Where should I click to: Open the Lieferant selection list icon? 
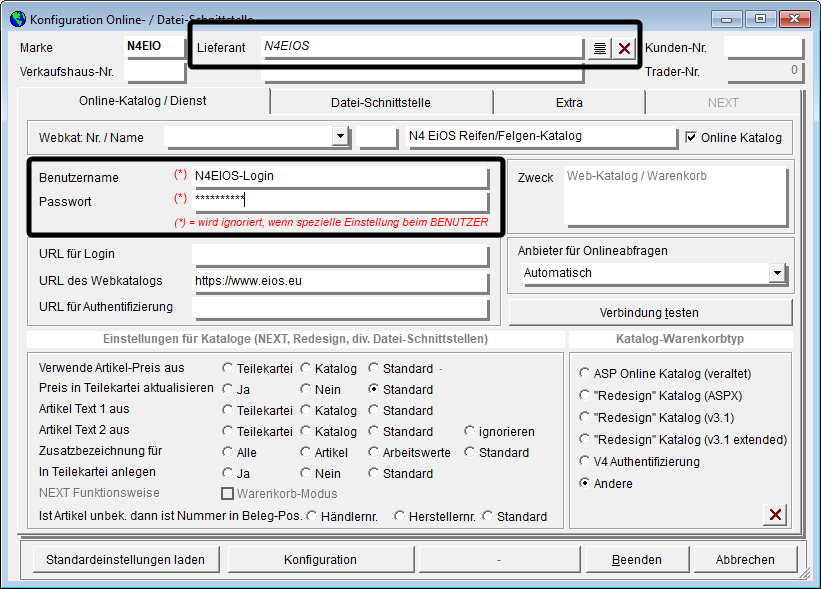pyautogui.click(x=600, y=49)
